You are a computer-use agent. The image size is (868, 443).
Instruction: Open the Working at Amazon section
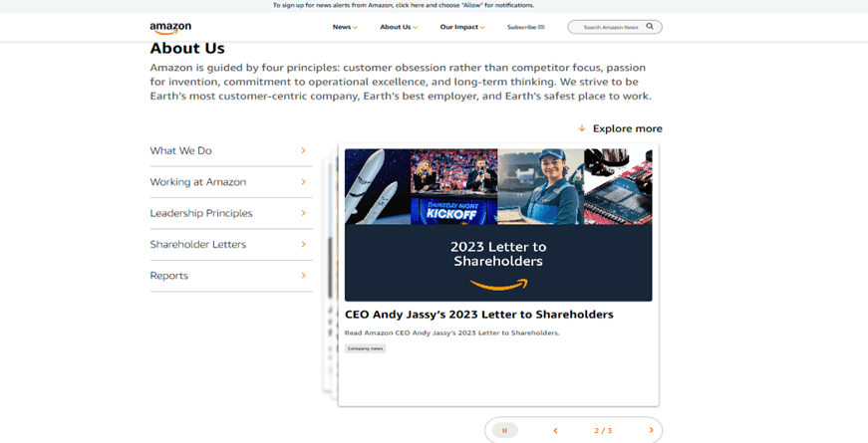231,182
